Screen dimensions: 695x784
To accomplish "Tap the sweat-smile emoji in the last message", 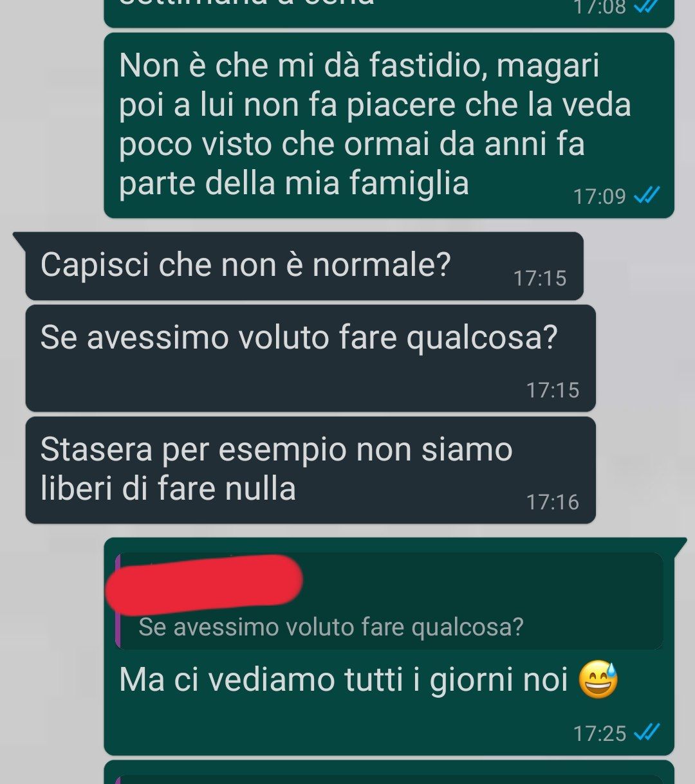I will (598, 680).
